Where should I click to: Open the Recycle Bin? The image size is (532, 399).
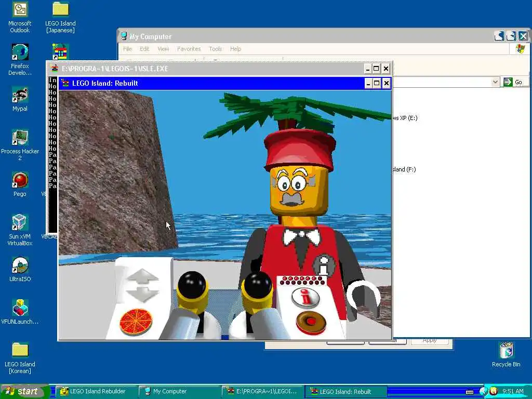pos(506,354)
